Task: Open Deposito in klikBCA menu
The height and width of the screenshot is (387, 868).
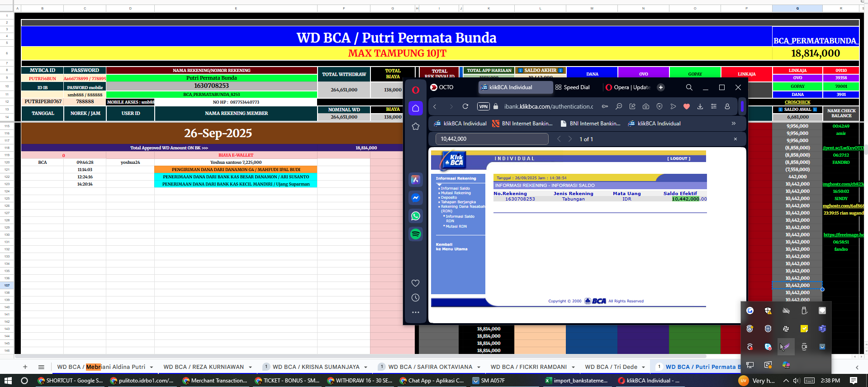Action: click(449, 197)
